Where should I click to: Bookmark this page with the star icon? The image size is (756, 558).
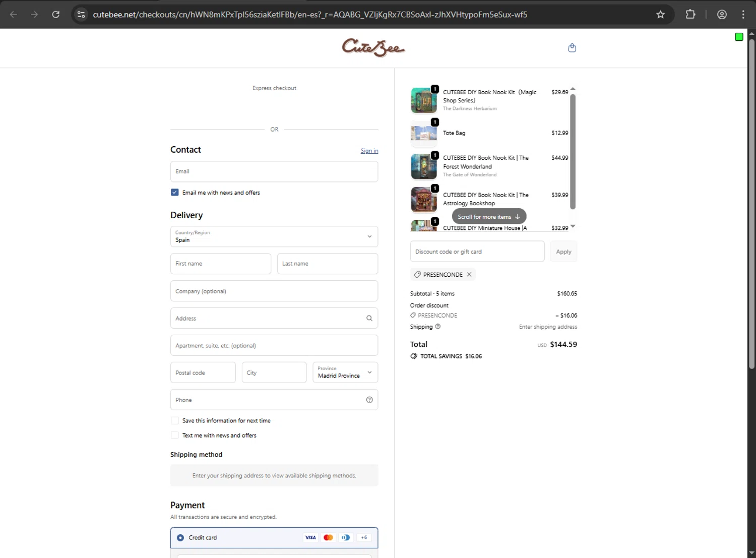click(x=661, y=15)
